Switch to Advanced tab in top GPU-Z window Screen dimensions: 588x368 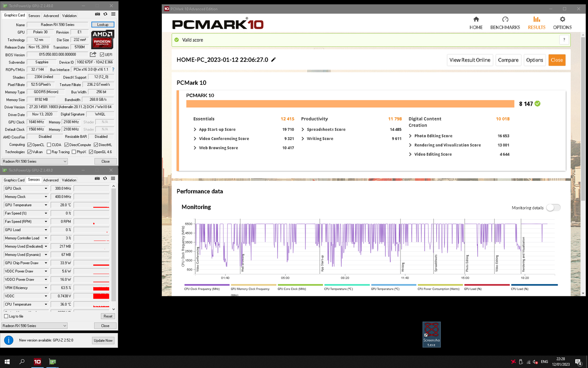click(51, 16)
